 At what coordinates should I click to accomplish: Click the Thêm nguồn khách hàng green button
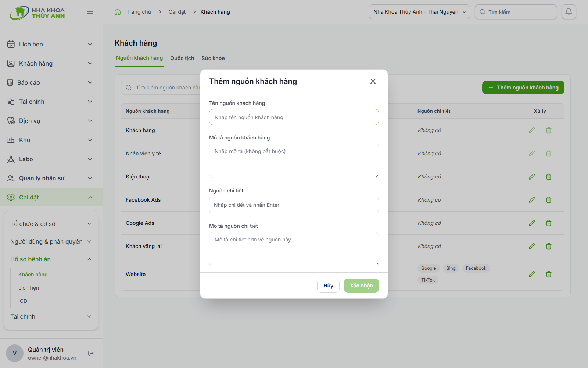pos(523,88)
